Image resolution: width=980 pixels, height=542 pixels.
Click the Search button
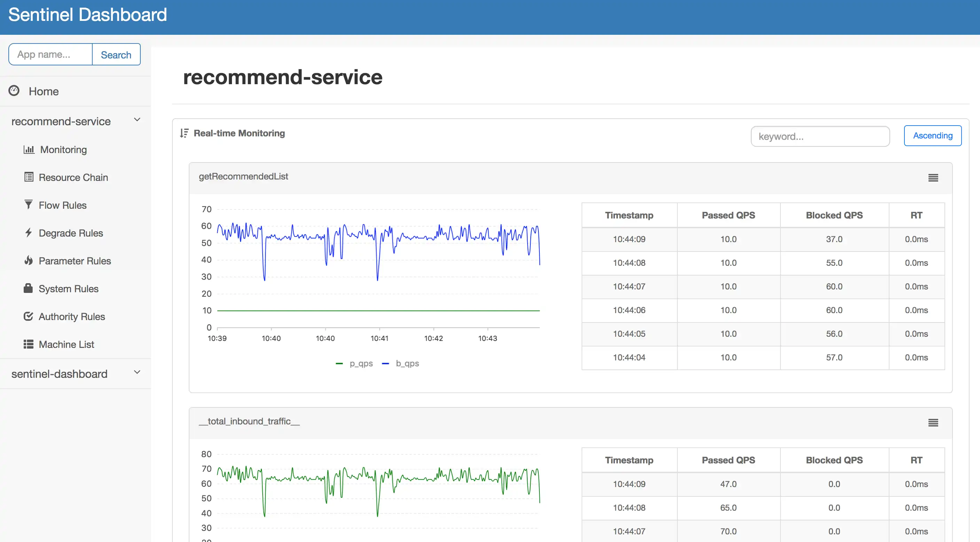116,54
